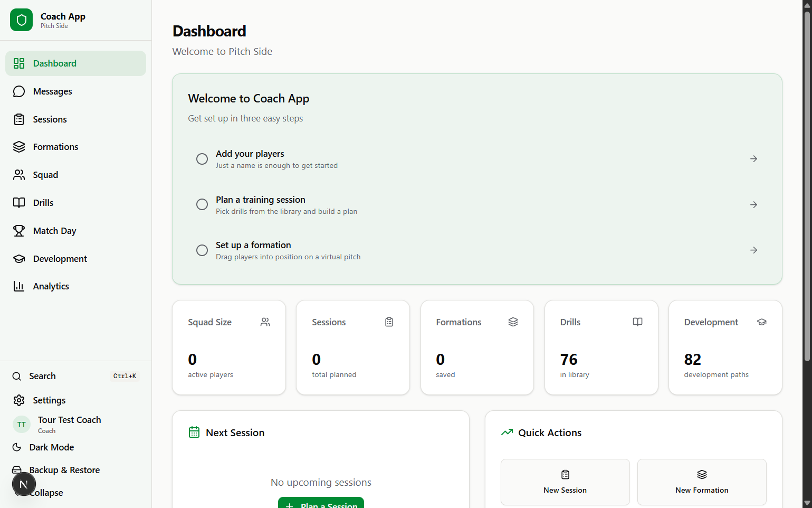Viewport: 812px width, 508px height.
Task: Open the arrow for Plan a training session
Action: (754, 205)
